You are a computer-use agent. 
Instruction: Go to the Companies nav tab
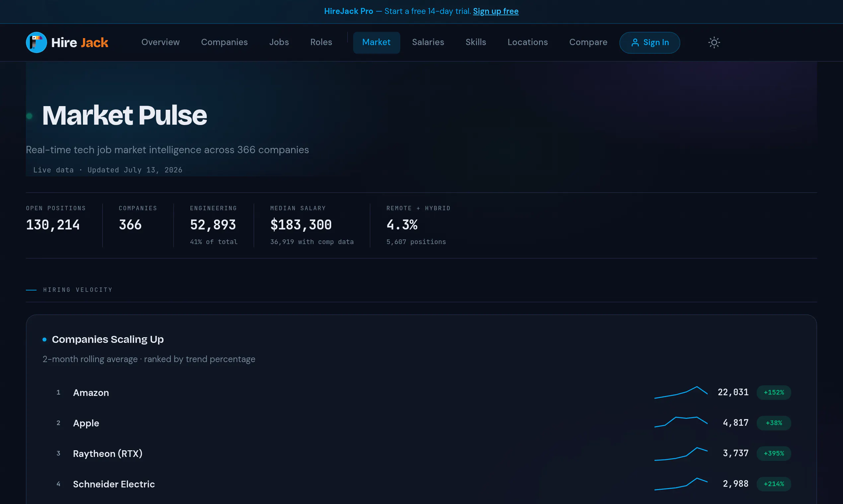click(224, 42)
